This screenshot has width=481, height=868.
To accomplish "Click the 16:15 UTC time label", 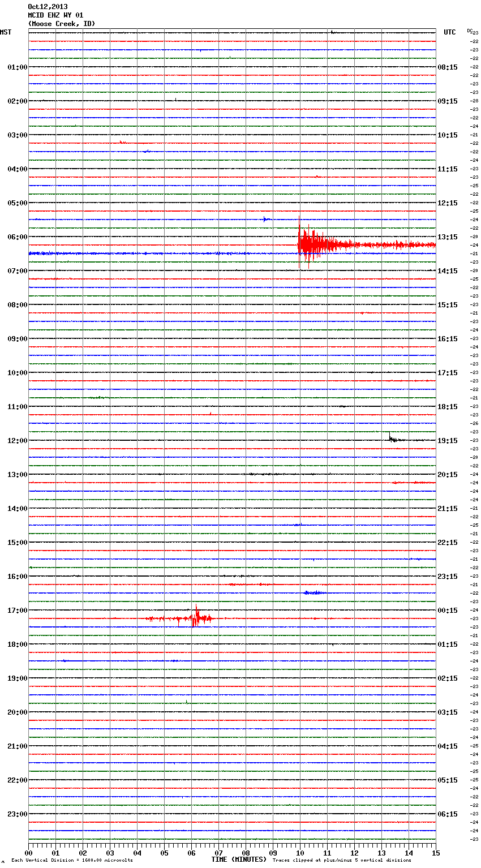I will (x=448, y=339).
